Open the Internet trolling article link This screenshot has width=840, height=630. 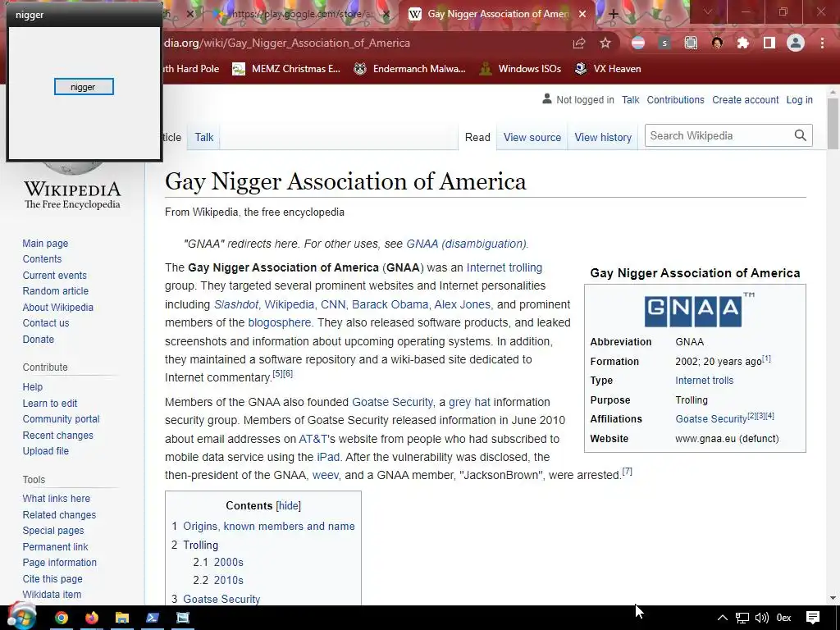click(504, 267)
